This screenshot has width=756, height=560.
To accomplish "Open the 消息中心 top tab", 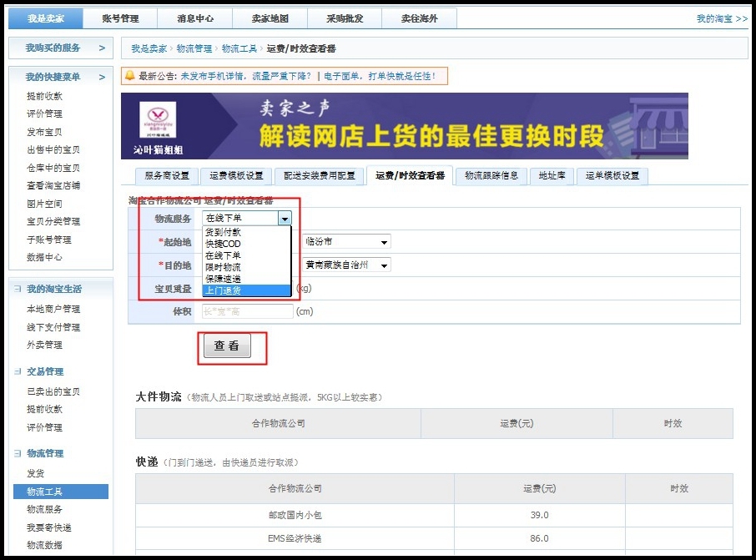I will (x=195, y=18).
